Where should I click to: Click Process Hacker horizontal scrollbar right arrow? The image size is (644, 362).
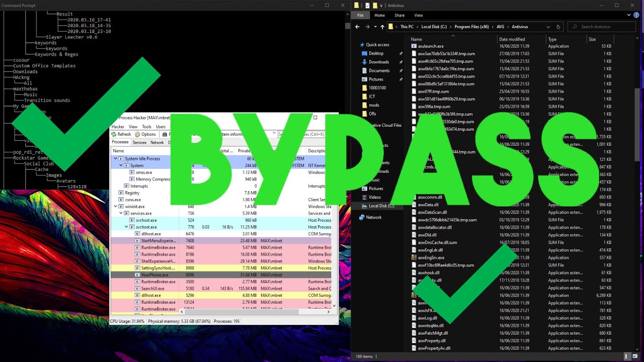[x=329, y=312]
